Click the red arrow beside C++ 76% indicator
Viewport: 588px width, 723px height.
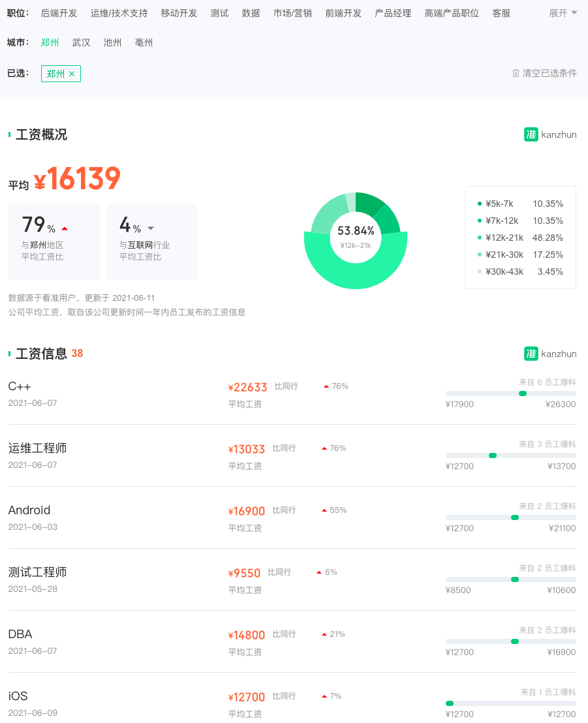[325, 386]
